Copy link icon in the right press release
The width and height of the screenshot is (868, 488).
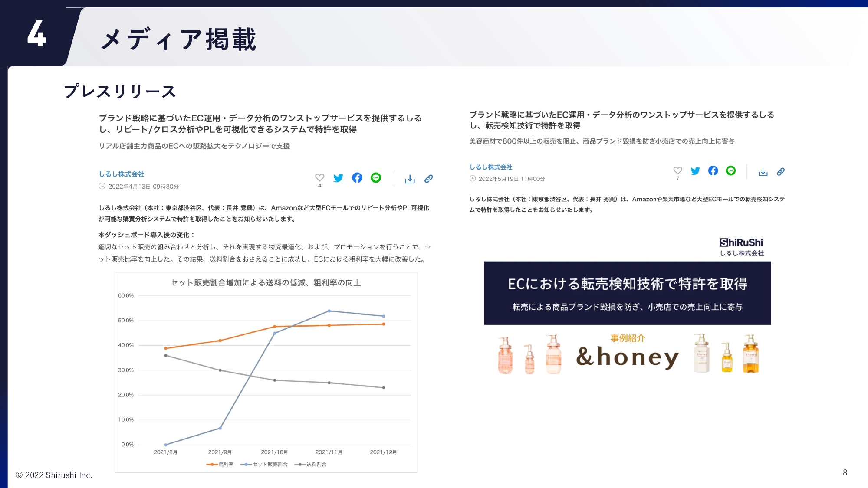pyautogui.click(x=780, y=172)
